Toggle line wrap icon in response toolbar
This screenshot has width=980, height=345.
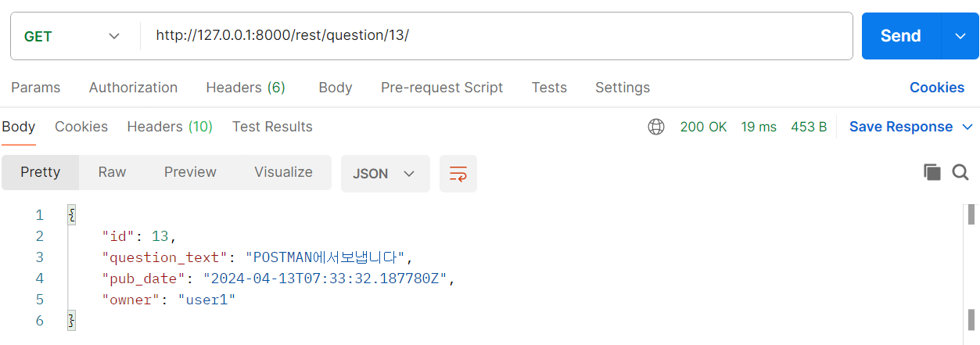tap(458, 174)
